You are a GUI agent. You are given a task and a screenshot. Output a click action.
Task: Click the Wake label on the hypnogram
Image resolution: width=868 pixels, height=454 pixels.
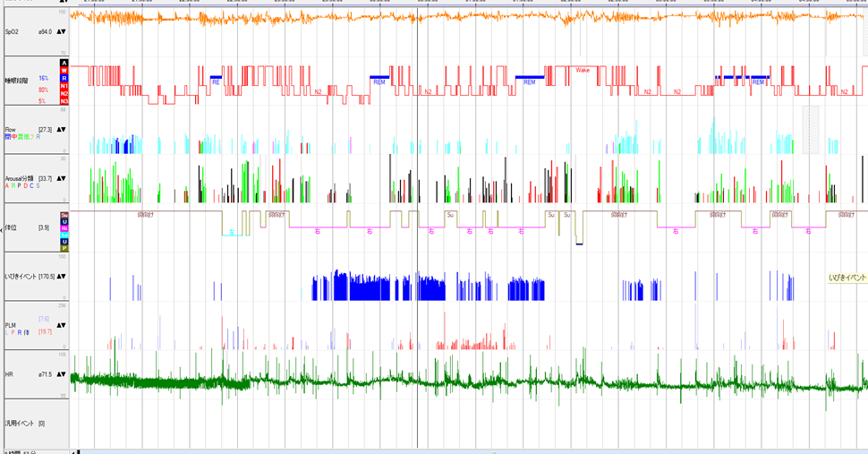pyautogui.click(x=583, y=70)
